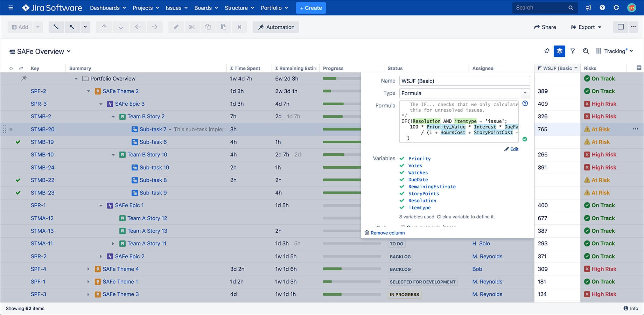Viewport: 644px width, 315px height.
Task: Open the Export dropdown
Action: [x=586, y=27]
